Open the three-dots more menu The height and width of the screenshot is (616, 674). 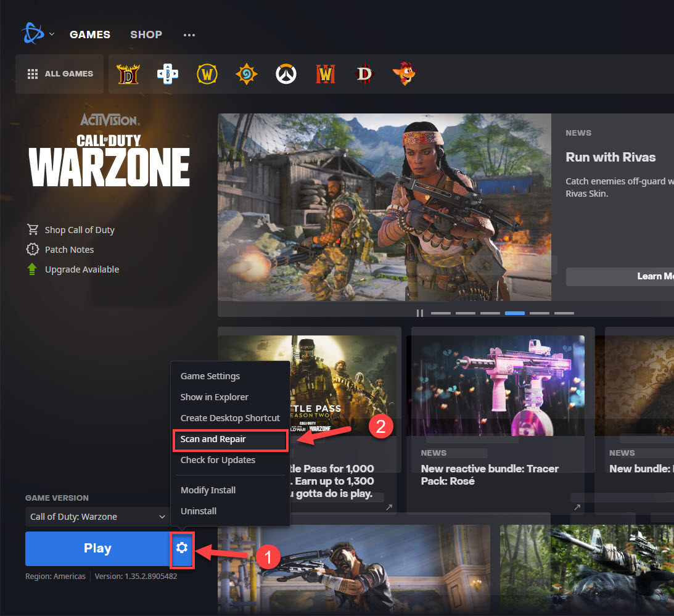(189, 35)
